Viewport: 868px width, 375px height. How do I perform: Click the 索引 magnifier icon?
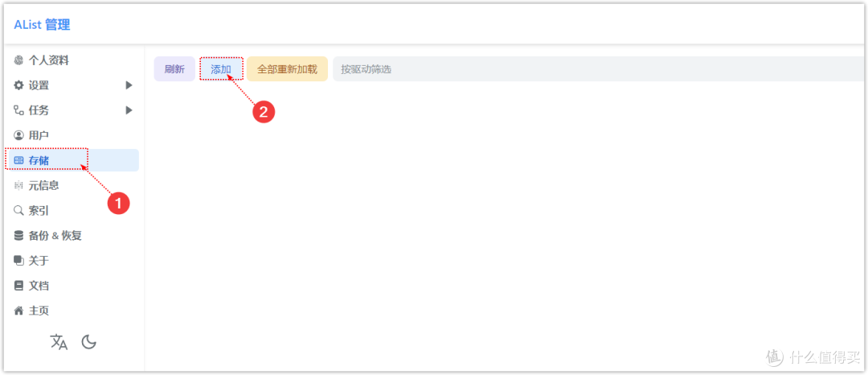[18, 211]
